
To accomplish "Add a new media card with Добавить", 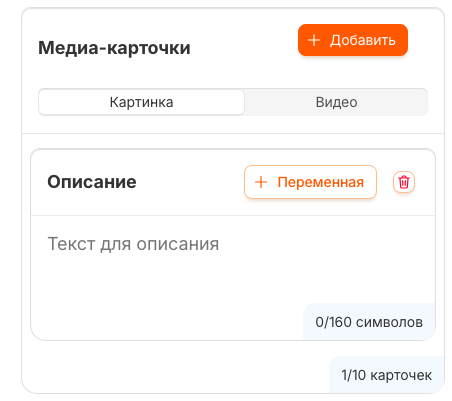I will pyautogui.click(x=353, y=40).
